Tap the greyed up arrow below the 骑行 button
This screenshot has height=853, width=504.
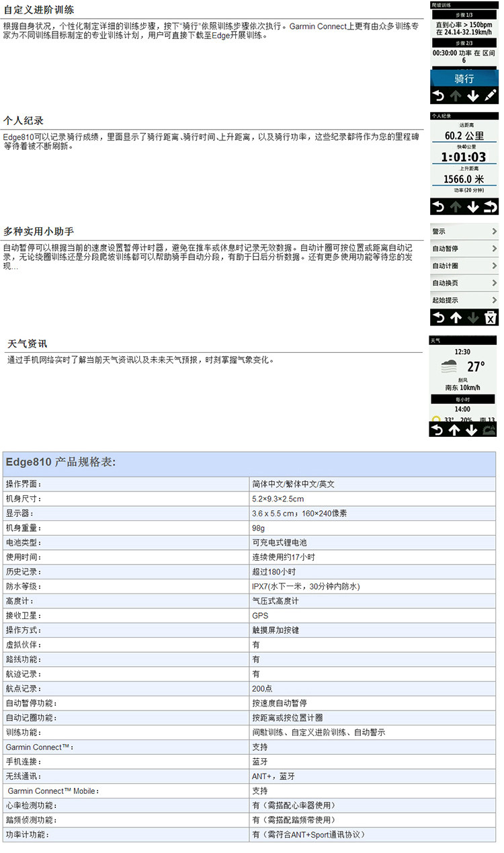coord(456,95)
